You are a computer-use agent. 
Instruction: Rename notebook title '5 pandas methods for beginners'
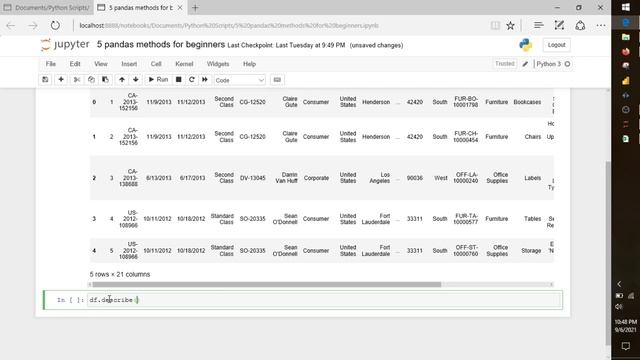pyautogui.click(x=161, y=44)
